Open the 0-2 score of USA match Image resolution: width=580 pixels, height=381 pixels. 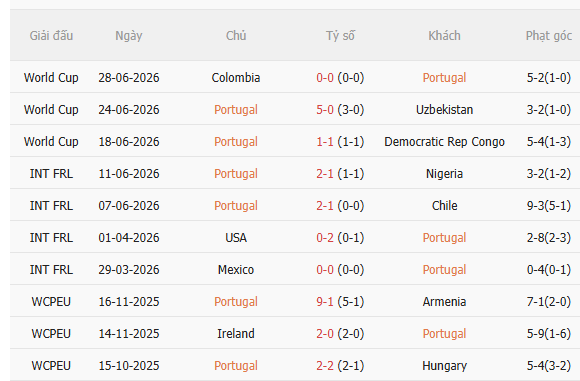(325, 238)
